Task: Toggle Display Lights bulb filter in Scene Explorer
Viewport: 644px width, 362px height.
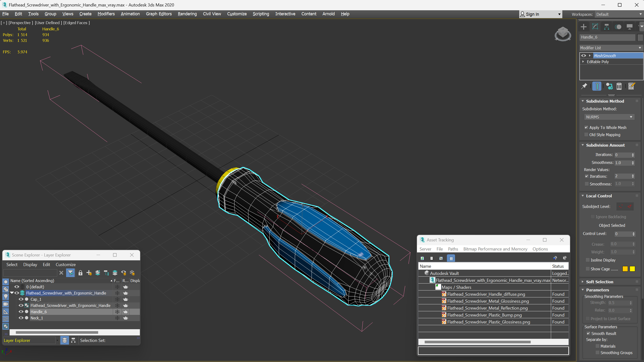Action: click(x=6, y=296)
